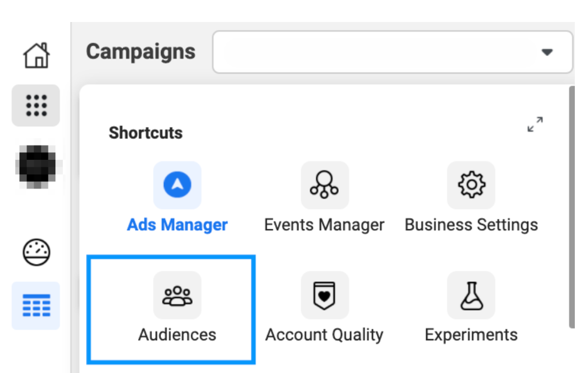588x373 pixels.
Task: Select the Account Quality text label
Action: coord(324,335)
